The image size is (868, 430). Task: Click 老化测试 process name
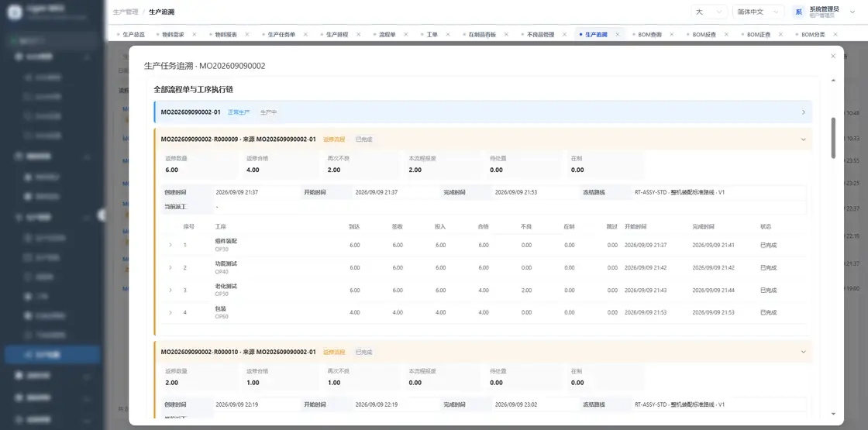click(x=226, y=286)
